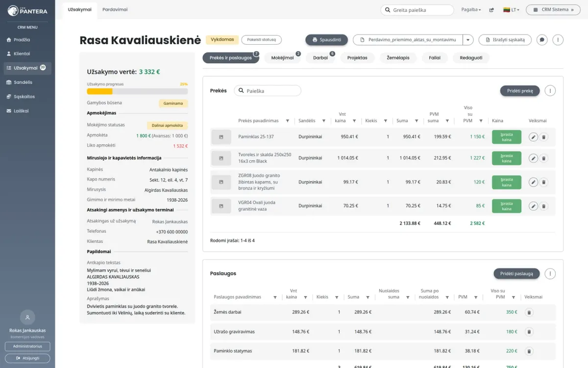Open the LT language selector
This screenshot has height=368, width=588.
pos(511,10)
